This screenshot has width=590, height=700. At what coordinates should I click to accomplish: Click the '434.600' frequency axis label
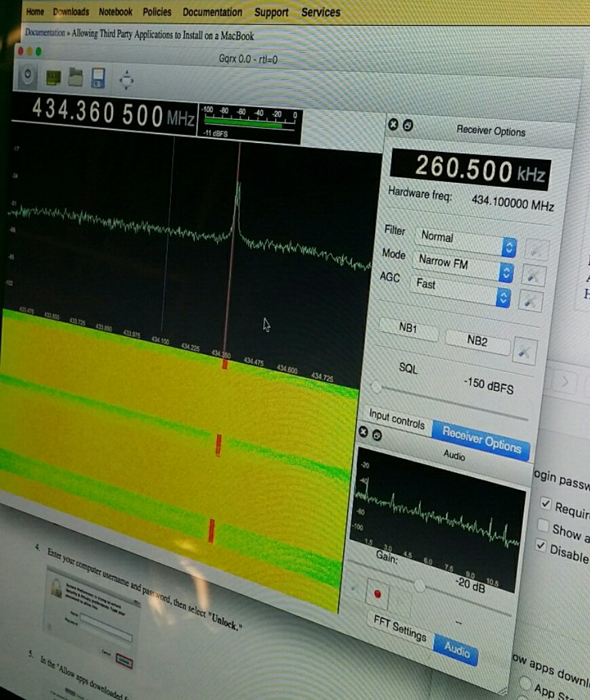pos(287,369)
